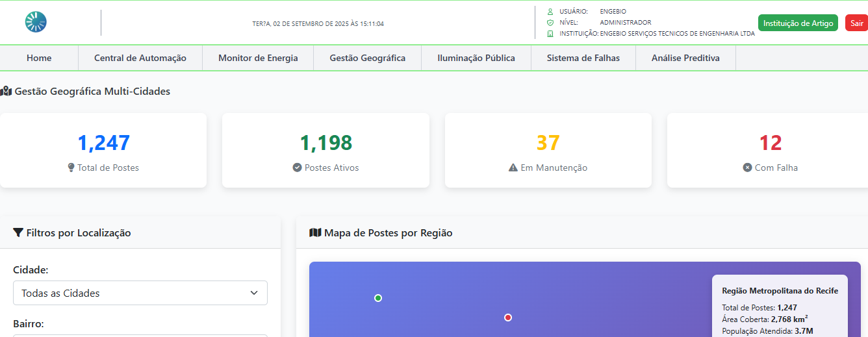Click the lightbulb icon for Total de Postes
Screen dimensions: 868x337
point(71,168)
